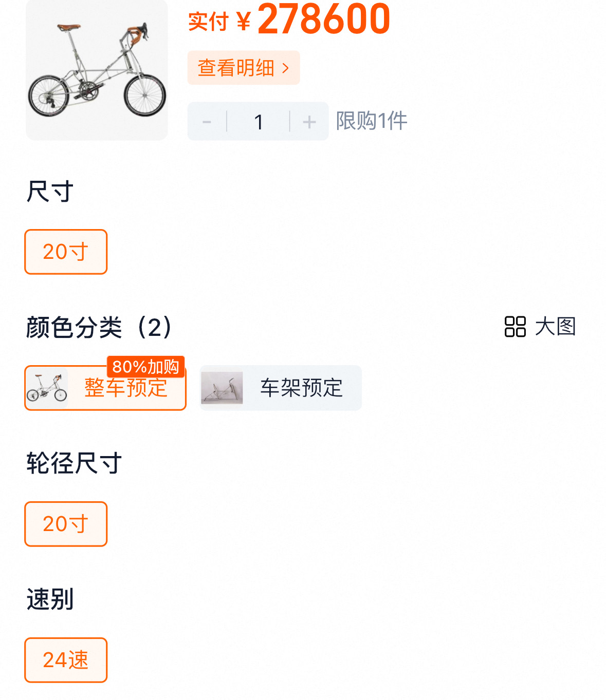Click the 颜色分类 (2) section heading
606x700 pixels.
pyautogui.click(x=99, y=327)
